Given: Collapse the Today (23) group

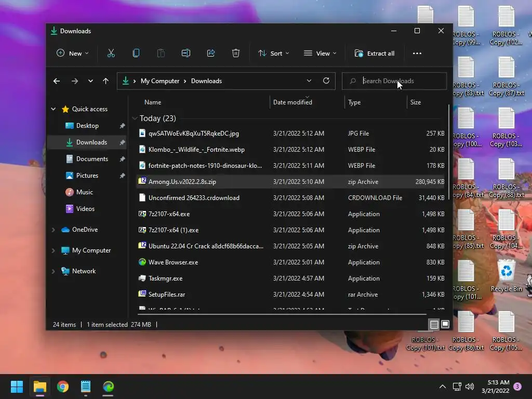Looking at the screenshot, I should [135, 118].
